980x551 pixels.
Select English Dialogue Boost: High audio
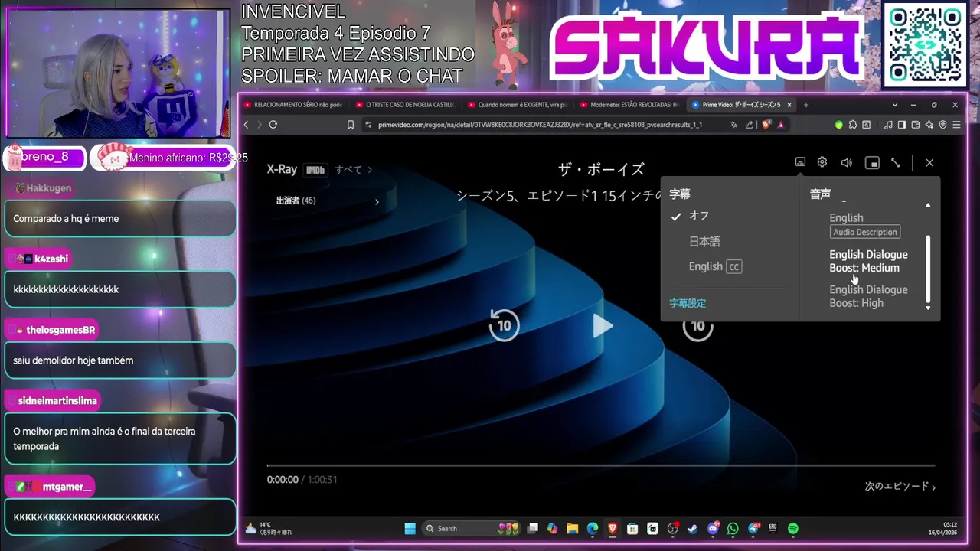coord(868,296)
